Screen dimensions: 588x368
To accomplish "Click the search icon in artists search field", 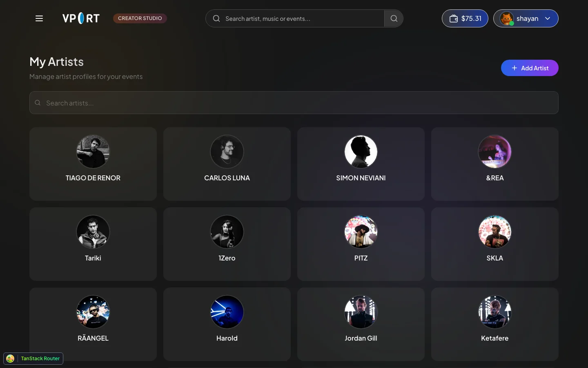I will (38, 103).
